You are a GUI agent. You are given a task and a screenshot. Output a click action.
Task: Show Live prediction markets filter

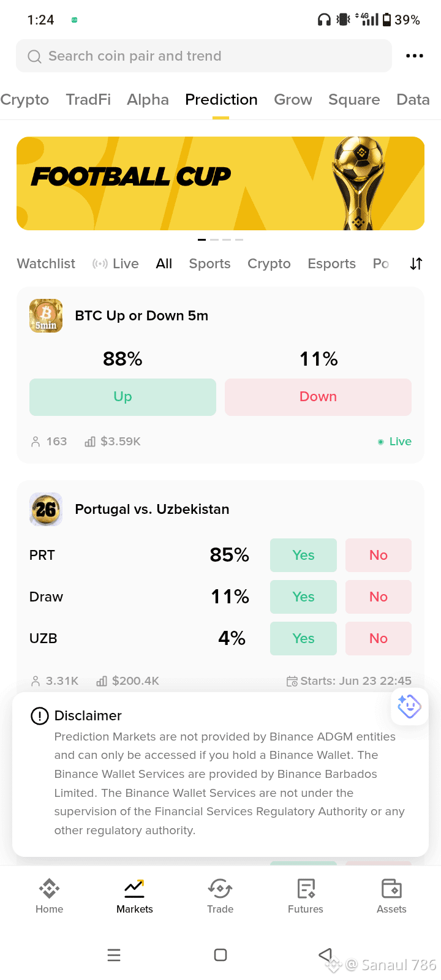click(x=116, y=264)
